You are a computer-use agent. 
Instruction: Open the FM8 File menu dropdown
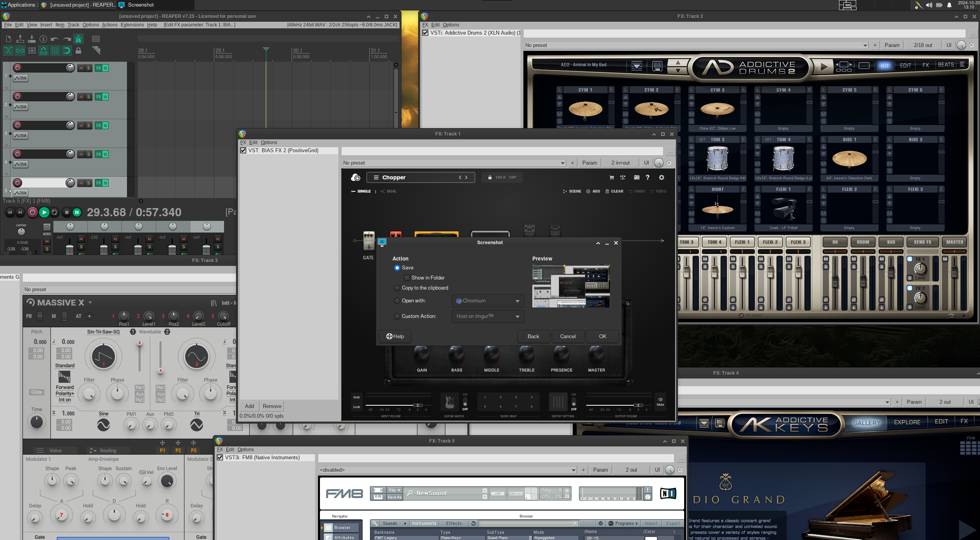click(394, 490)
